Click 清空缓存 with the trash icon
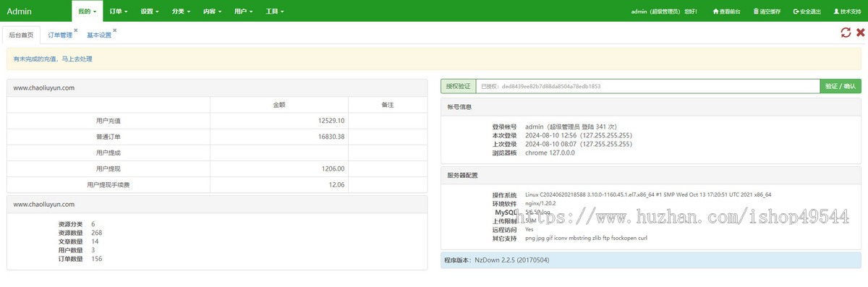This screenshot has height=287, width=868. (767, 12)
